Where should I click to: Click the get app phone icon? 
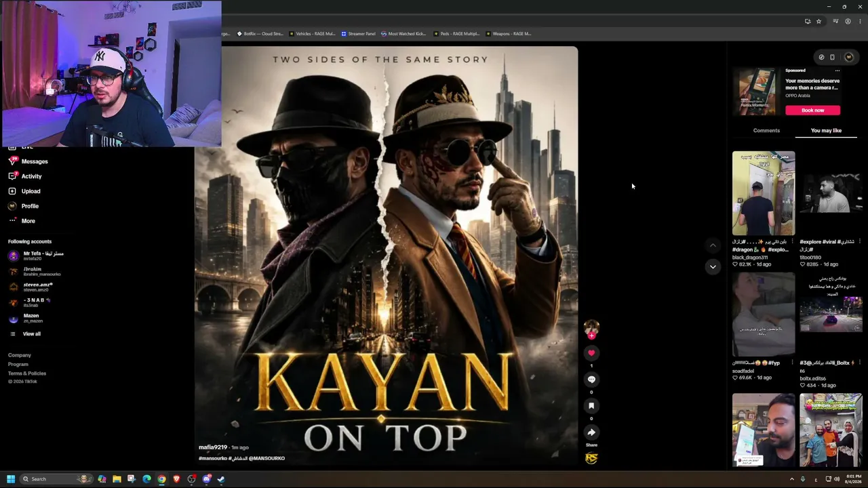(x=833, y=57)
